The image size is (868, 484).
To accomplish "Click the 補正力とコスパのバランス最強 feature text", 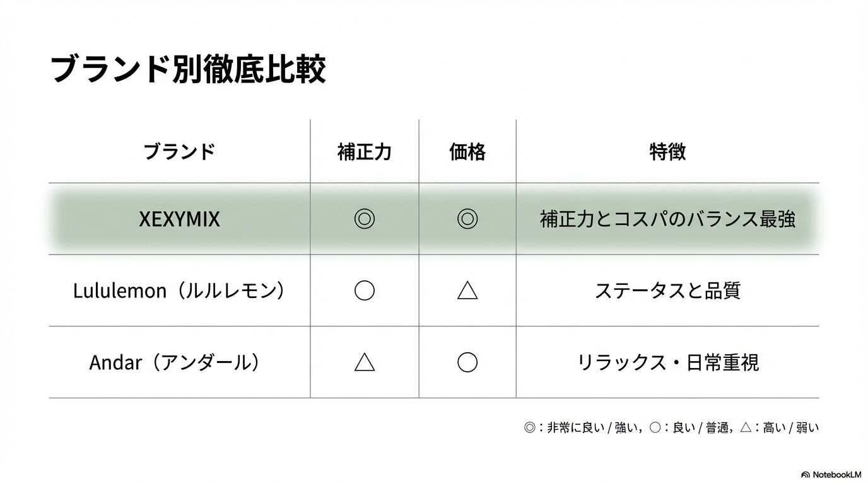I will (667, 219).
